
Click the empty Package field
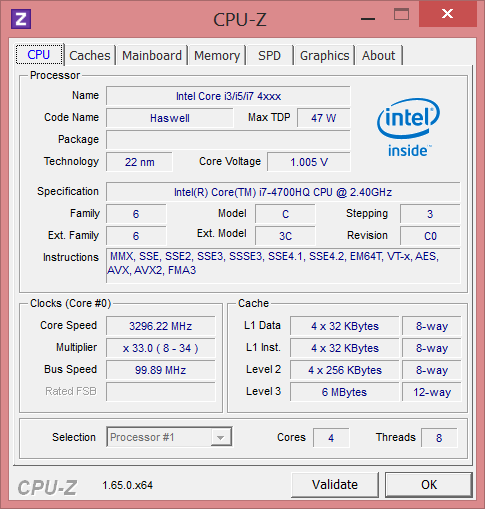(228, 140)
